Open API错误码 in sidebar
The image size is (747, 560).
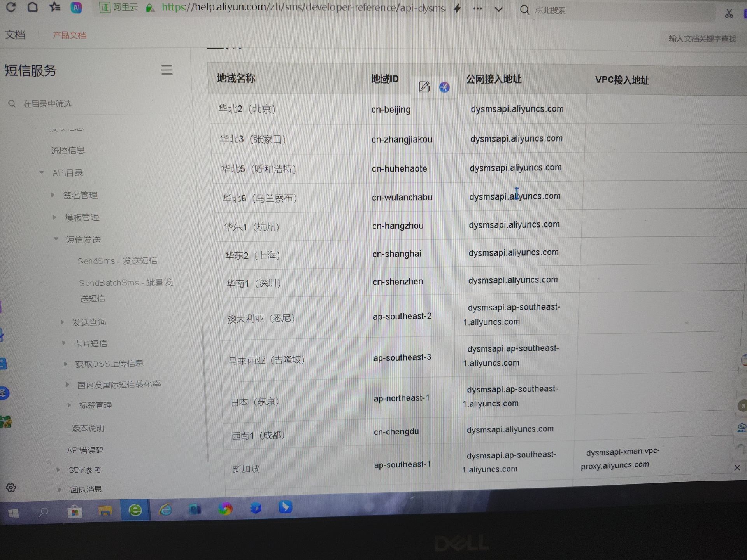click(85, 450)
